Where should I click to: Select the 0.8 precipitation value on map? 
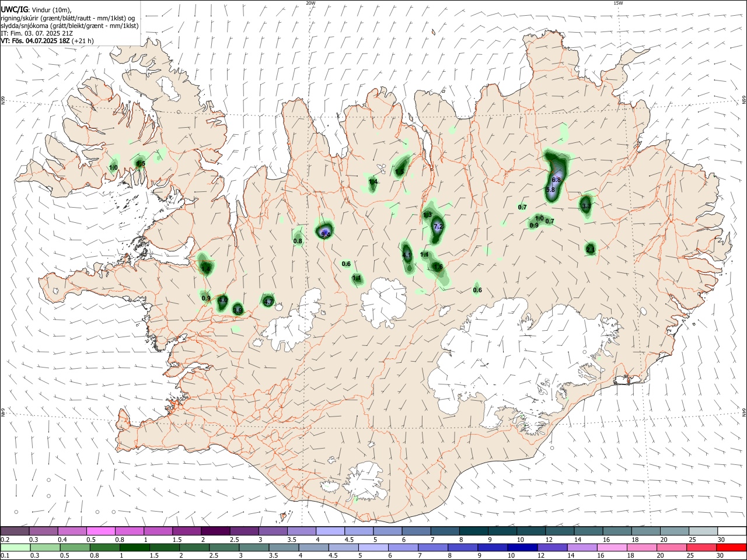click(x=298, y=241)
